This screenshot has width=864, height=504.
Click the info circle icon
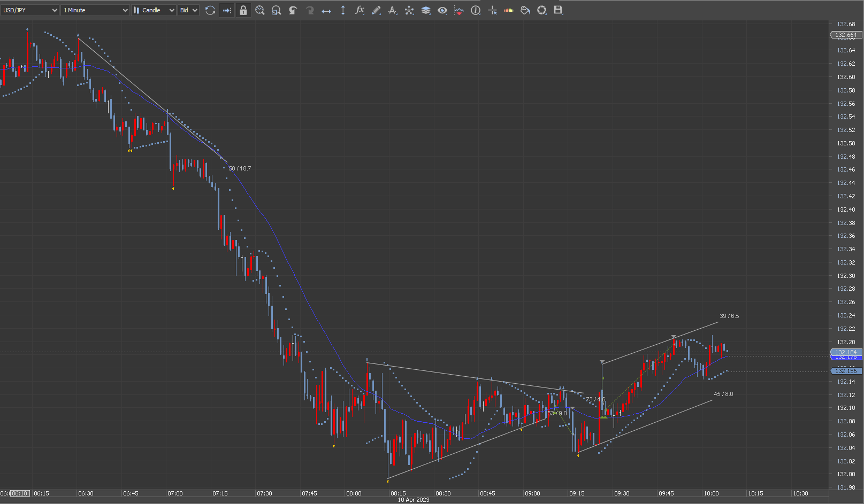(x=476, y=10)
